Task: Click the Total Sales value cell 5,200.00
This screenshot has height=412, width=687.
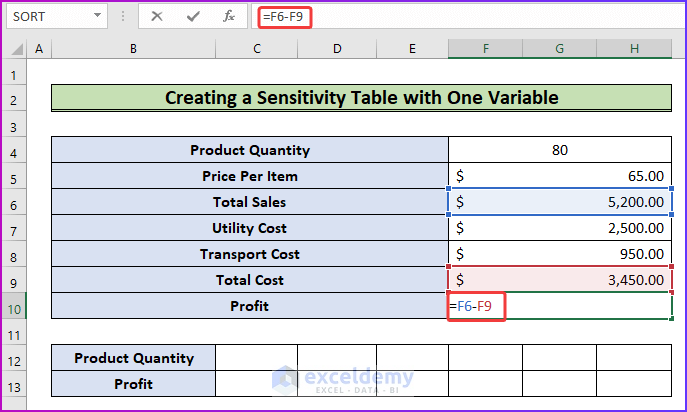Action: point(560,202)
